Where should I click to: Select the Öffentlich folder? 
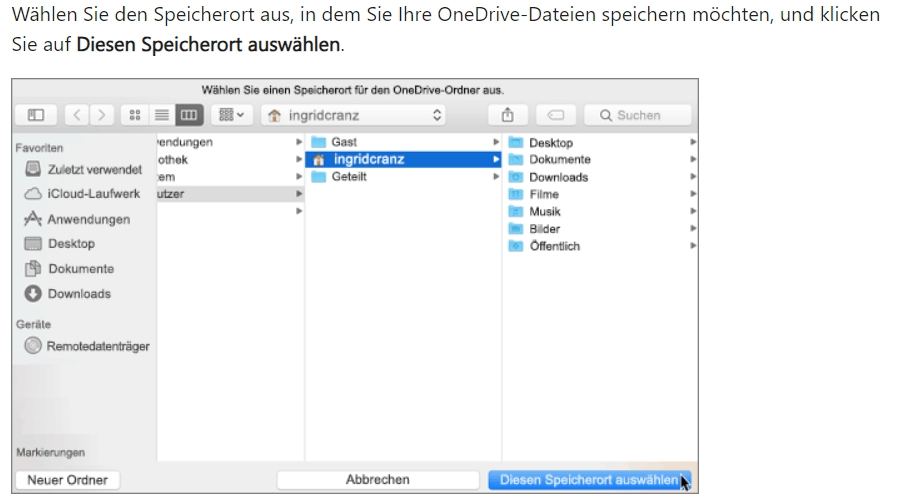click(601, 246)
